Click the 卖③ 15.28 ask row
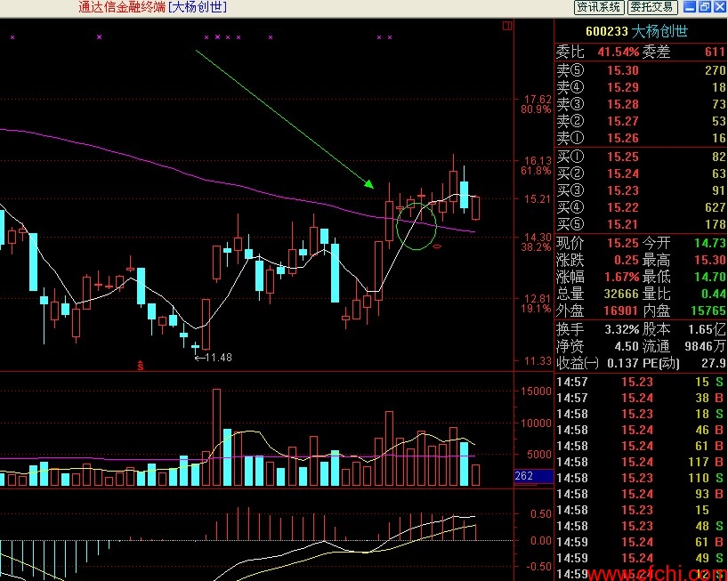This screenshot has height=581, width=728. (641, 104)
